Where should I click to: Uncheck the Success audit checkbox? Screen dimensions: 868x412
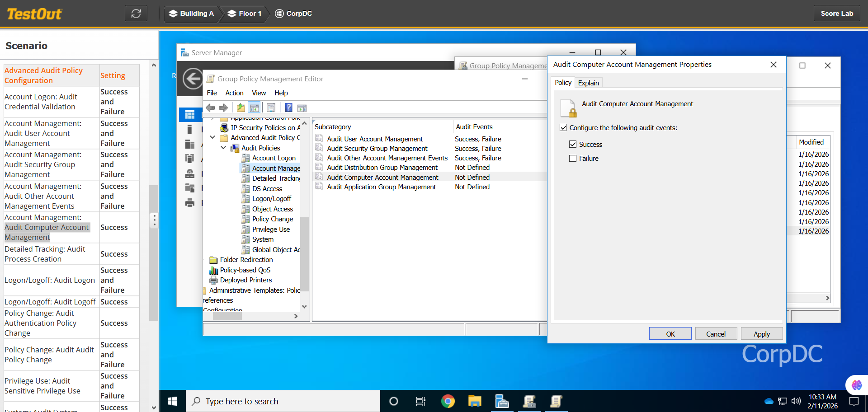pyautogui.click(x=573, y=145)
